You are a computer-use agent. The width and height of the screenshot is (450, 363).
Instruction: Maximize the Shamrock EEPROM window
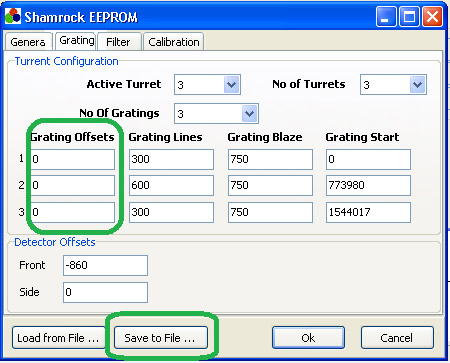click(409, 16)
